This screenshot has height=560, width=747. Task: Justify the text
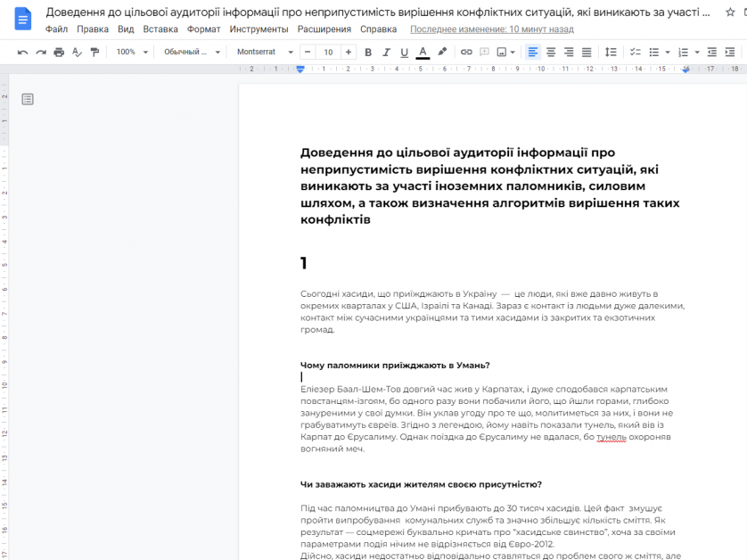click(587, 52)
